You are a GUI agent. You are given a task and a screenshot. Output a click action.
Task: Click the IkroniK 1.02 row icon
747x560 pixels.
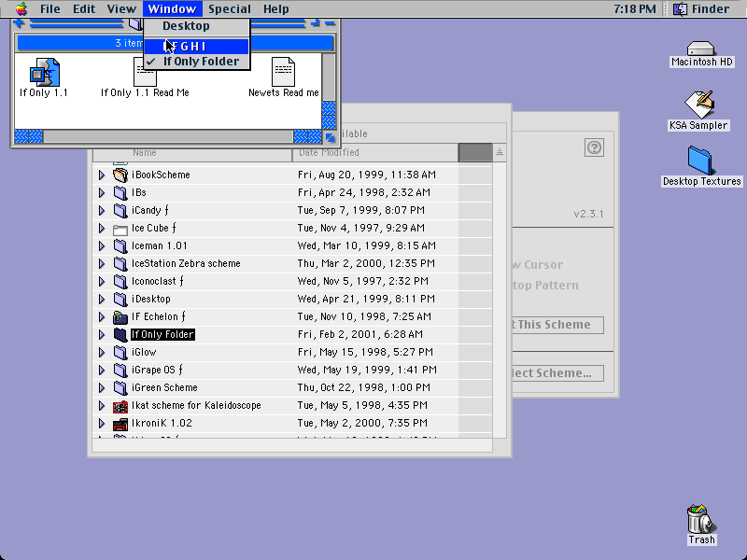(x=120, y=424)
